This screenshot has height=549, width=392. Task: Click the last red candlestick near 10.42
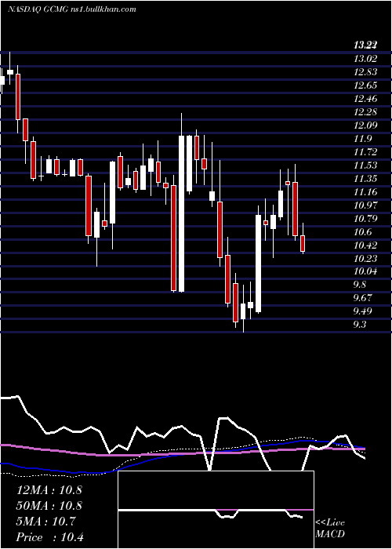click(303, 244)
